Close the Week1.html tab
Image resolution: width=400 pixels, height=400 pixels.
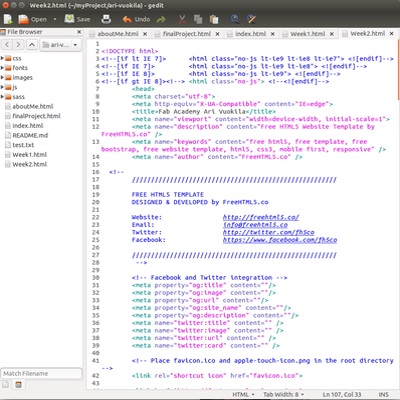tap(332, 34)
